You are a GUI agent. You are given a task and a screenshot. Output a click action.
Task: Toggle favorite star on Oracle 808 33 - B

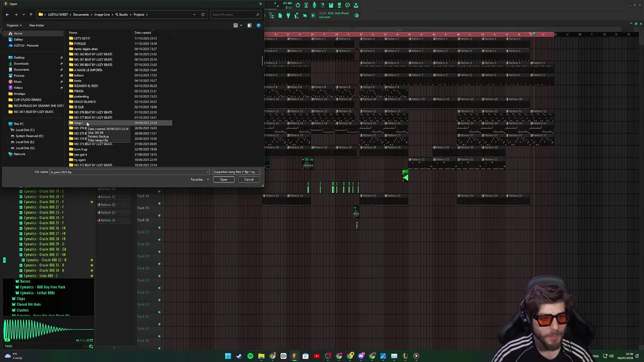pyautogui.click(x=92, y=265)
